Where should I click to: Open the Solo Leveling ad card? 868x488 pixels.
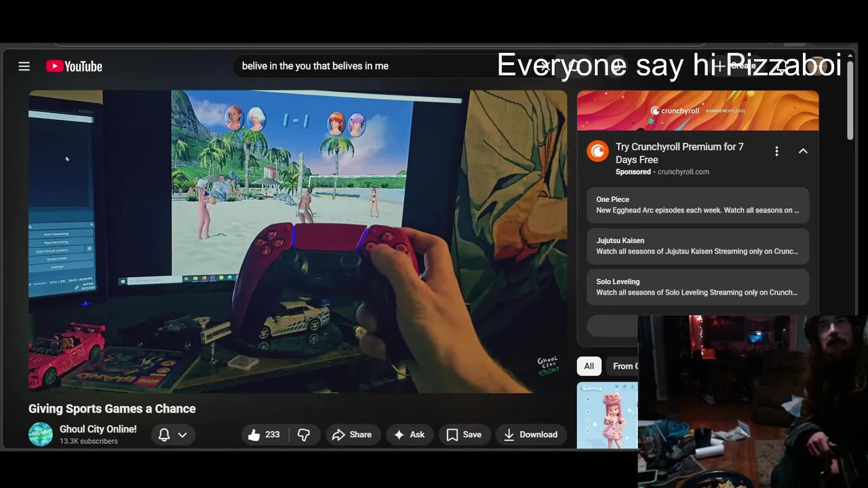[x=698, y=287]
